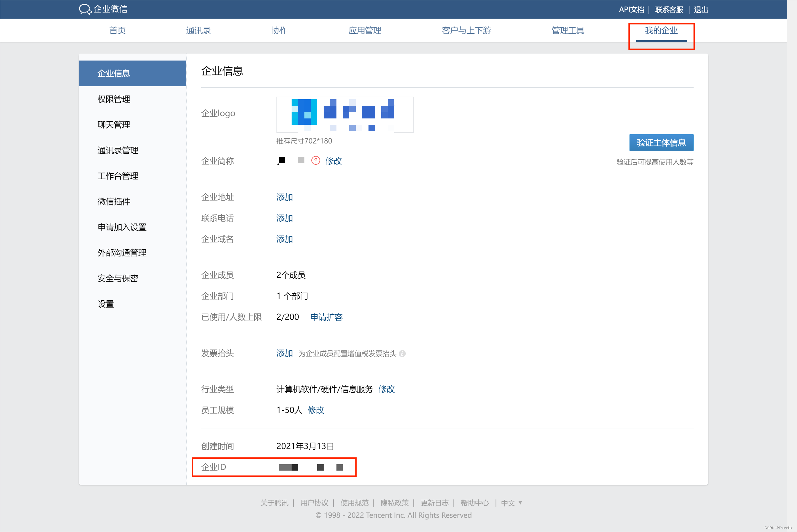Click 验证后可提高使用人数等 hint text
797x532 pixels.
tap(655, 162)
